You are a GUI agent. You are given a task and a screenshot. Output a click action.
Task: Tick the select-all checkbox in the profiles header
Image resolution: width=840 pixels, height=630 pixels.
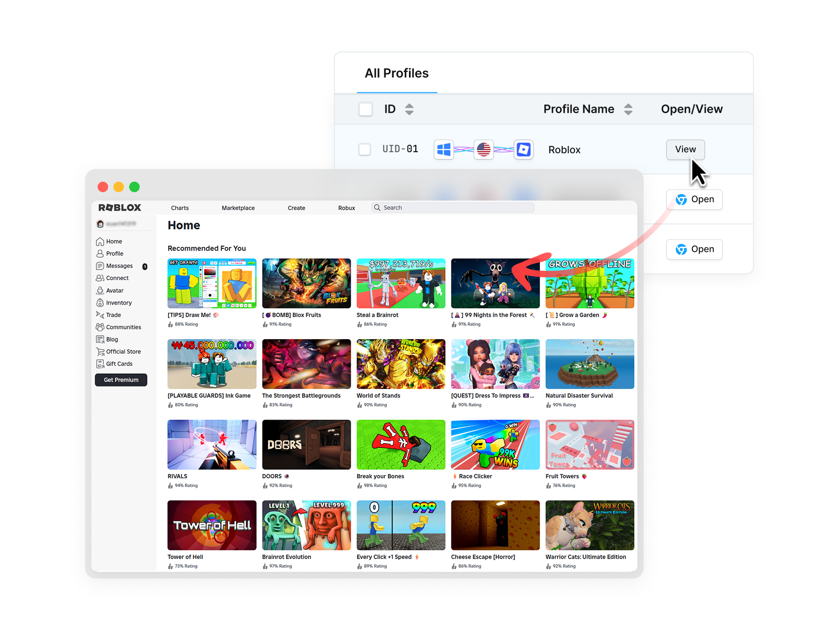pyautogui.click(x=365, y=109)
